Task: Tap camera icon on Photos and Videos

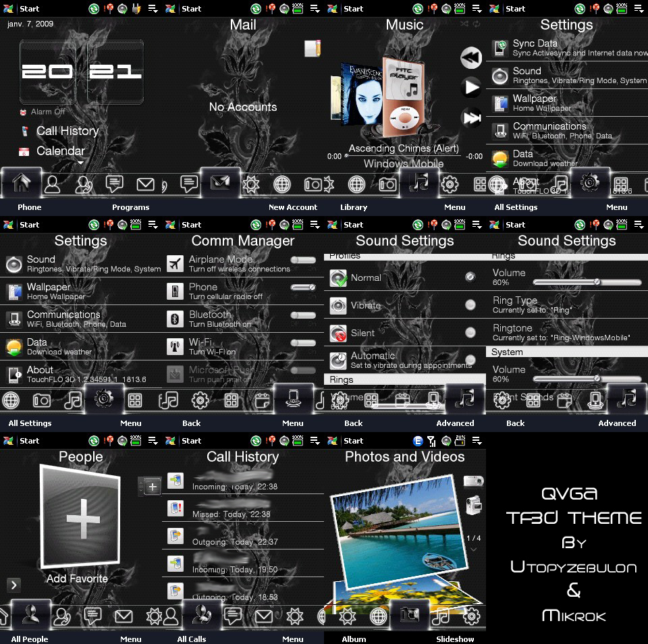Action: (474, 481)
